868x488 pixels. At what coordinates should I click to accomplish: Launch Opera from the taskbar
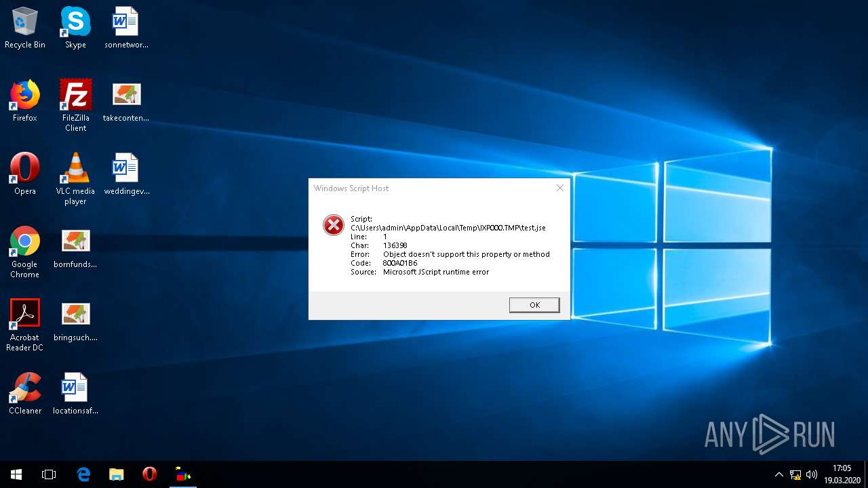[150, 474]
